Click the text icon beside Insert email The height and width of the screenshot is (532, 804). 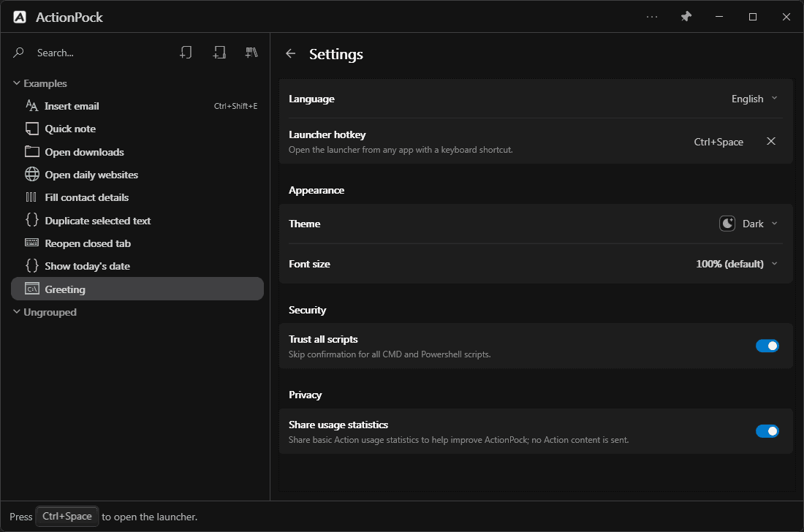coord(31,105)
